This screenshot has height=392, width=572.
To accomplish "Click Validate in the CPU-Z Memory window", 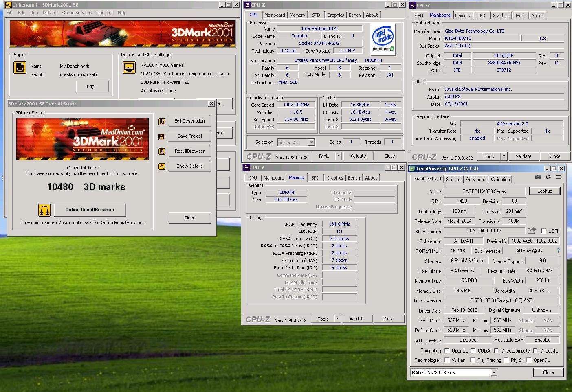I will pyautogui.click(x=357, y=319).
